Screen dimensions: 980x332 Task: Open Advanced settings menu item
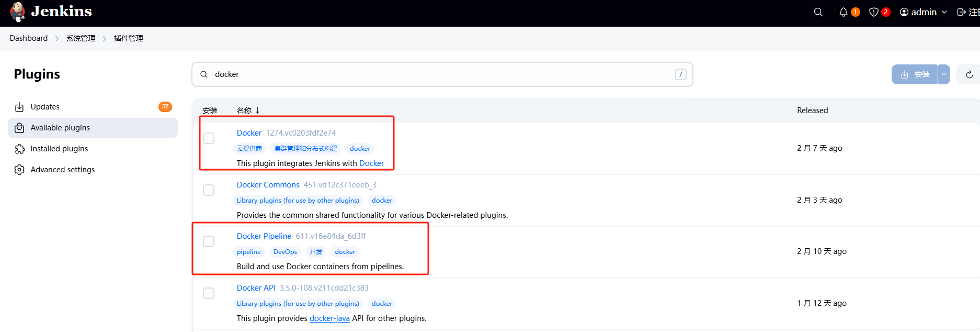(x=93, y=170)
